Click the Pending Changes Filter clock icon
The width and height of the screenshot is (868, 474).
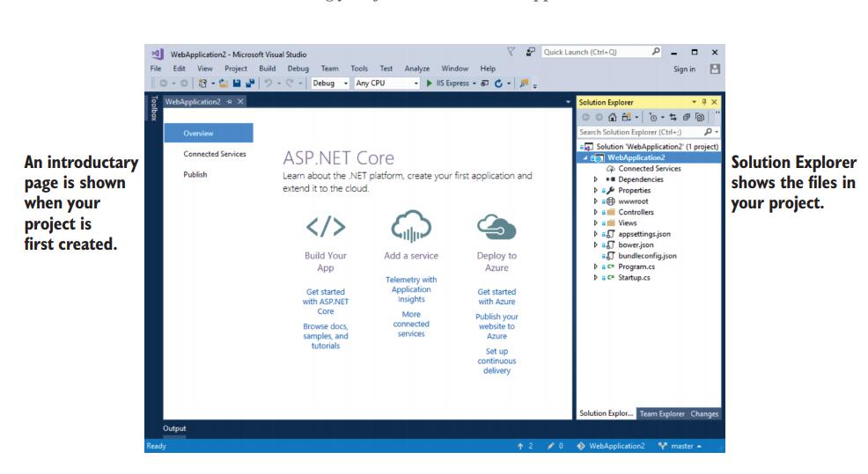click(x=653, y=117)
